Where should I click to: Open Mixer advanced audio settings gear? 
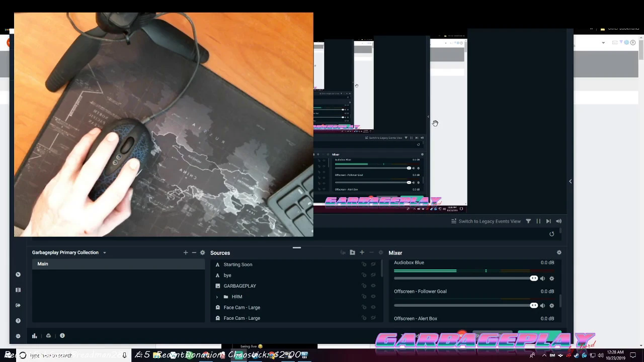(x=559, y=252)
